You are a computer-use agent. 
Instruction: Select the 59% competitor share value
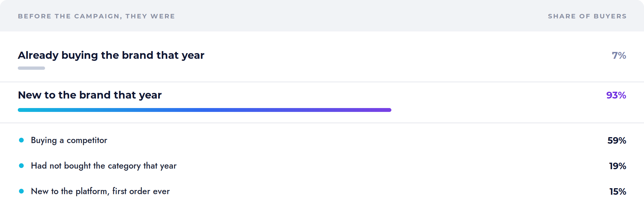point(617,140)
